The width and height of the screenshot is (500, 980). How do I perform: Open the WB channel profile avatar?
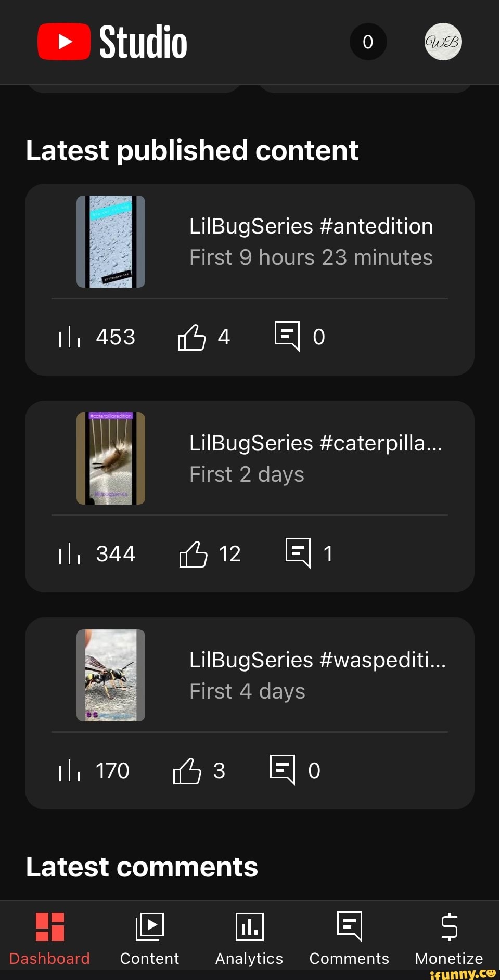[443, 42]
